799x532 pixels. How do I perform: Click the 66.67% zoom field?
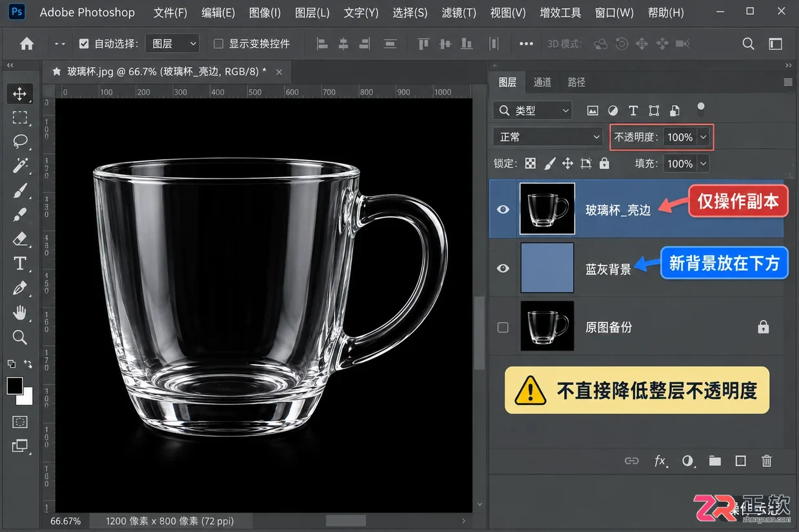click(65, 520)
